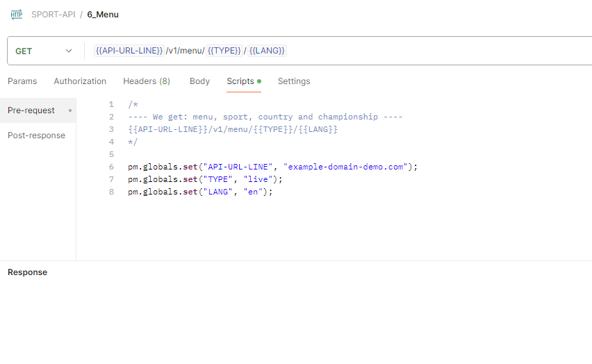Click the {{API-URL-LINE}} variable in URL
The height and width of the screenshot is (364, 592).
coord(129,51)
